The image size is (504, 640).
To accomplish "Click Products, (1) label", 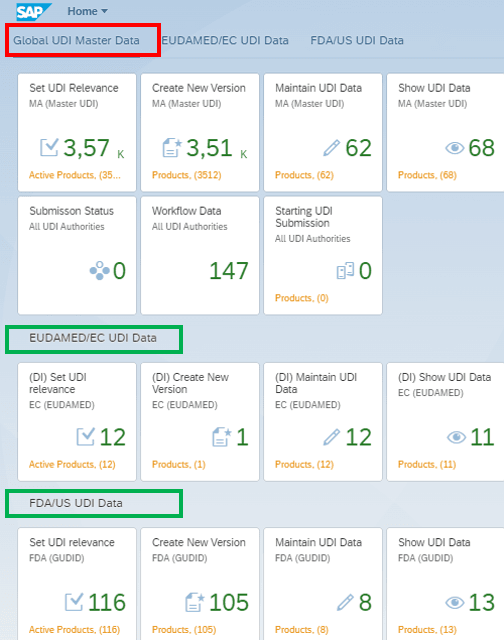I will click(x=179, y=464).
